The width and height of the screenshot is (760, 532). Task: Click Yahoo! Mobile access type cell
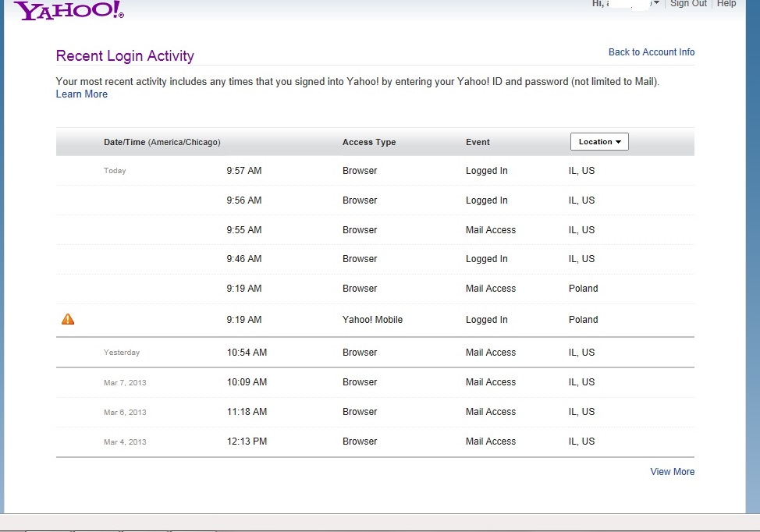point(372,319)
